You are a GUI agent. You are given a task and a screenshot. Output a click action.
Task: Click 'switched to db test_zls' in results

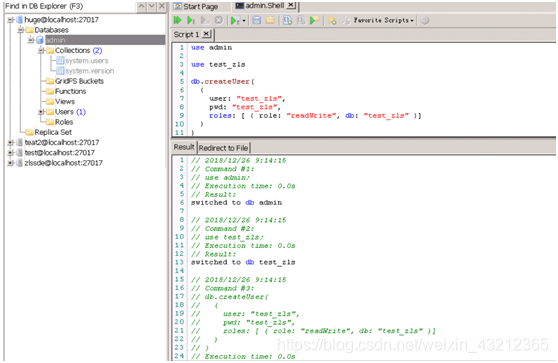(243, 262)
